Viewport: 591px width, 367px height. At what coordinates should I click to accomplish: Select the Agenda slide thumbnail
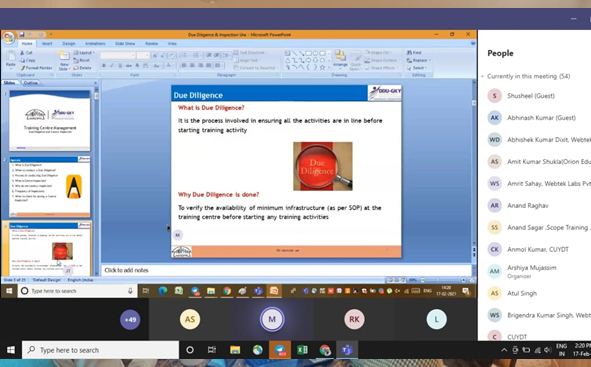[50, 187]
